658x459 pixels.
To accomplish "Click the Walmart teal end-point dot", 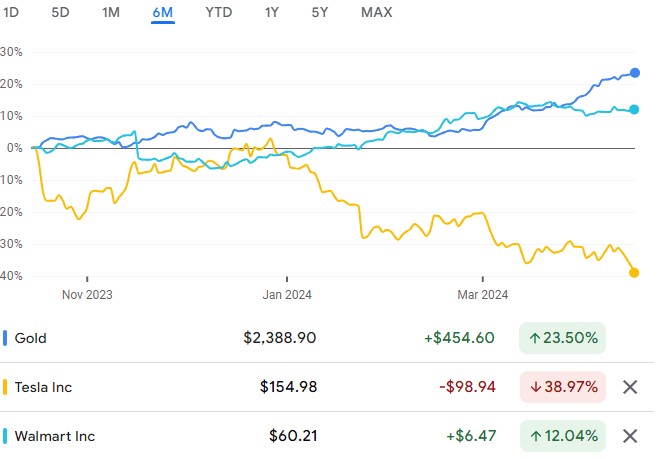I will coord(635,110).
